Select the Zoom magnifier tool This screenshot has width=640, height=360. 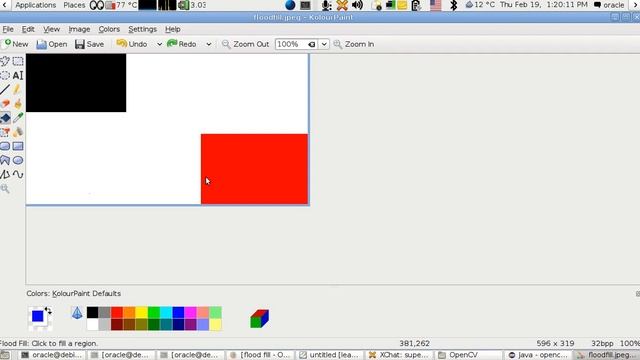tap(5, 189)
